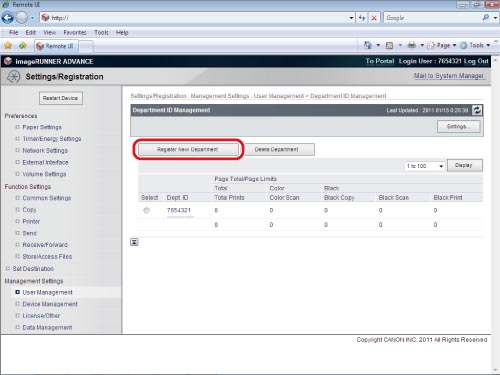Image resolution: width=500 pixels, height=375 pixels.
Task: Expand the search provider dropdown arrow
Action: (x=495, y=18)
